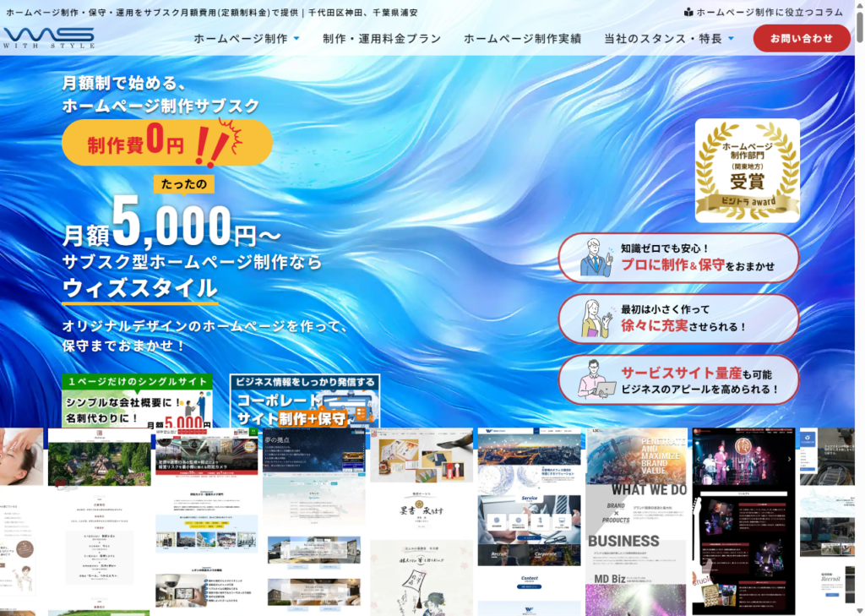Expand the 当社のスタンス・特長 dropdown arrow
This screenshot has width=865, height=616.
pyautogui.click(x=731, y=39)
